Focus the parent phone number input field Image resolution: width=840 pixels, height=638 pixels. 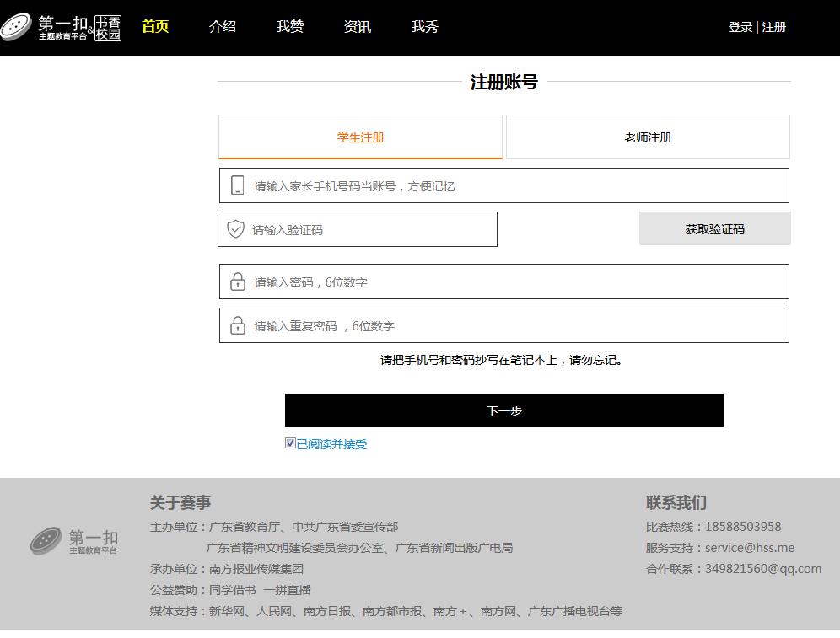514,185
